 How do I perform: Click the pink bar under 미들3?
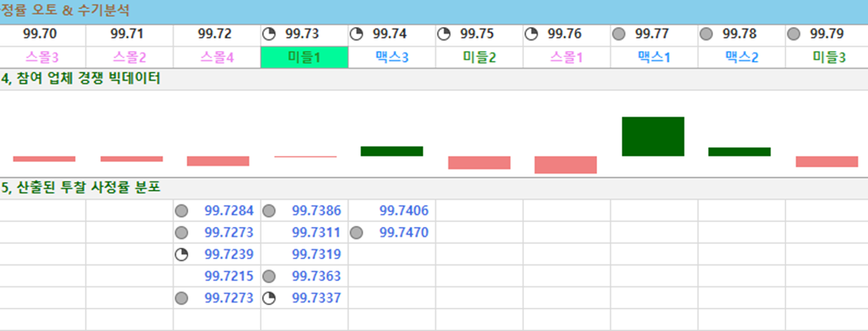click(827, 161)
